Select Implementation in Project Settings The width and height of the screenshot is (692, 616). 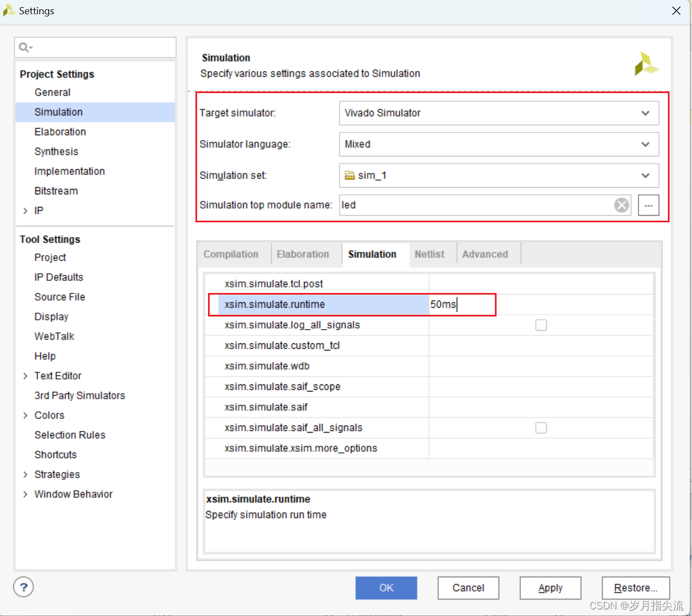pyautogui.click(x=70, y=171)
